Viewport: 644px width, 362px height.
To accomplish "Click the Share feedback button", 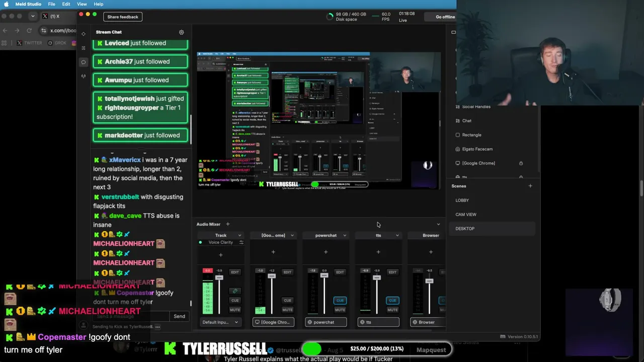I will (x=123, y=17).
